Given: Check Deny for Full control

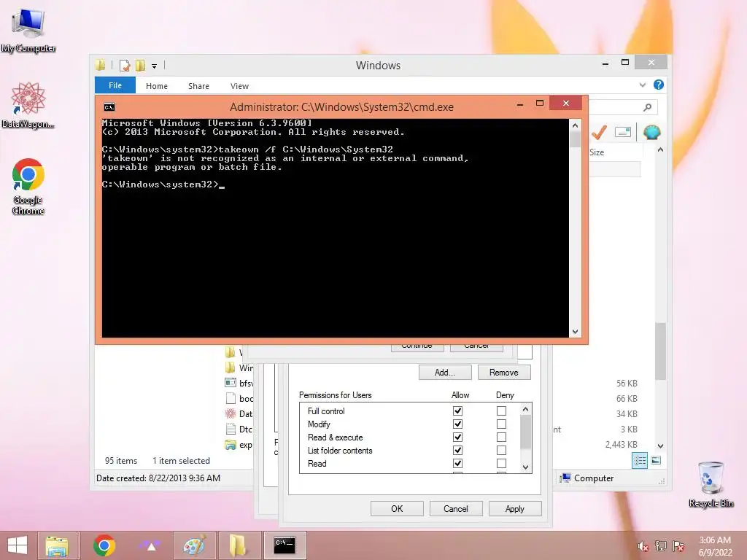Looking at the screenshot, I should coord(501,411).
